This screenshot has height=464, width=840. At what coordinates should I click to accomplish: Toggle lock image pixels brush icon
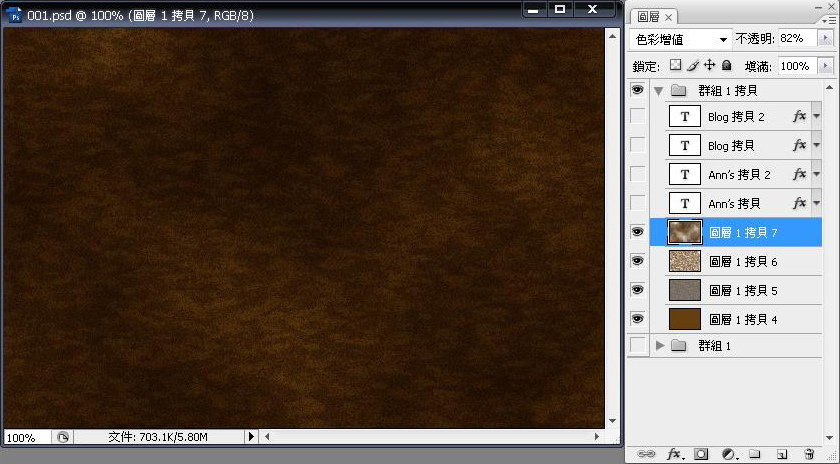693,65
